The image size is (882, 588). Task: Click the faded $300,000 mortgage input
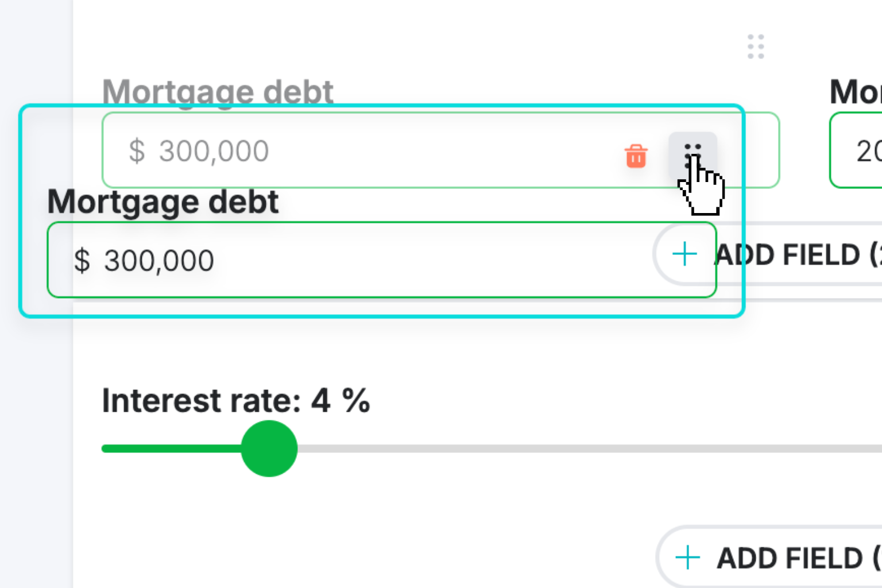[440, 150]
